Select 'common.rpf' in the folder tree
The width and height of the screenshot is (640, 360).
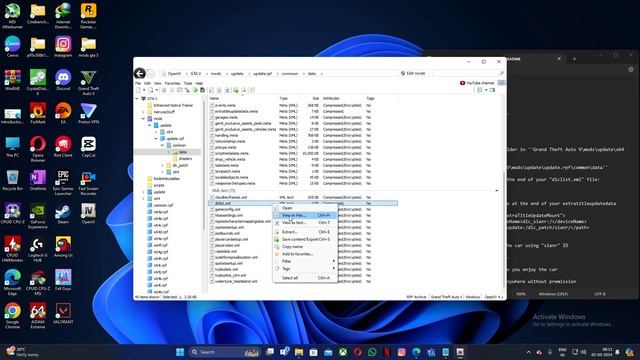click(163, 205)
